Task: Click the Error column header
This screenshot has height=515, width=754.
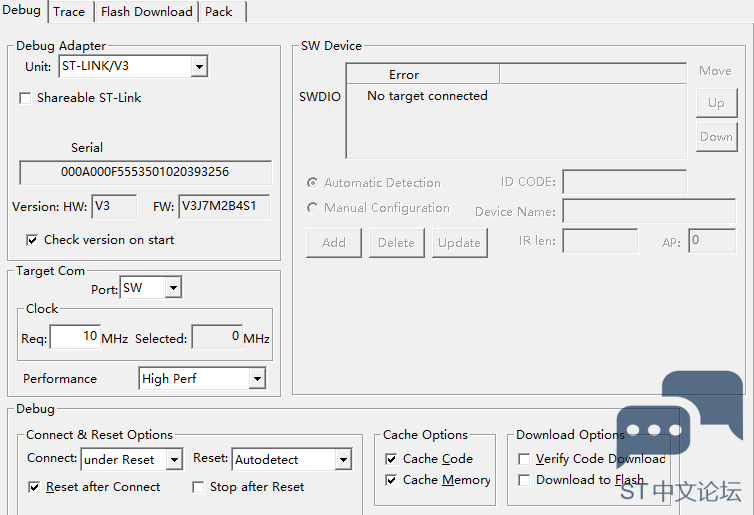Action: coord(423,75)
